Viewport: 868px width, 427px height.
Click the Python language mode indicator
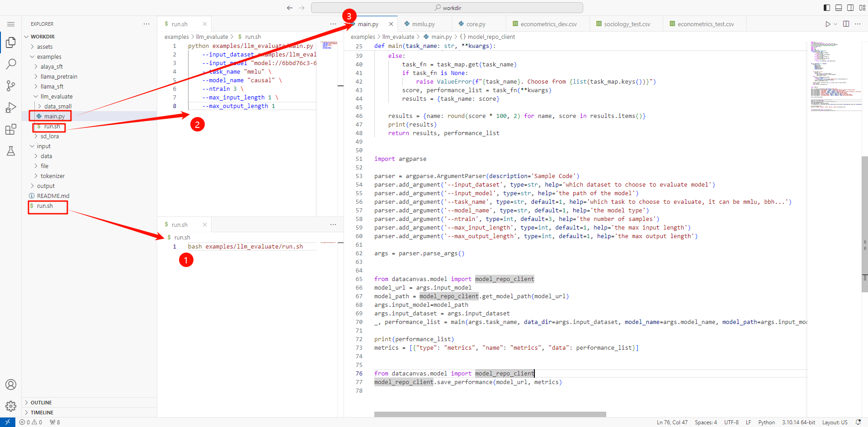[x=766, y=422]
